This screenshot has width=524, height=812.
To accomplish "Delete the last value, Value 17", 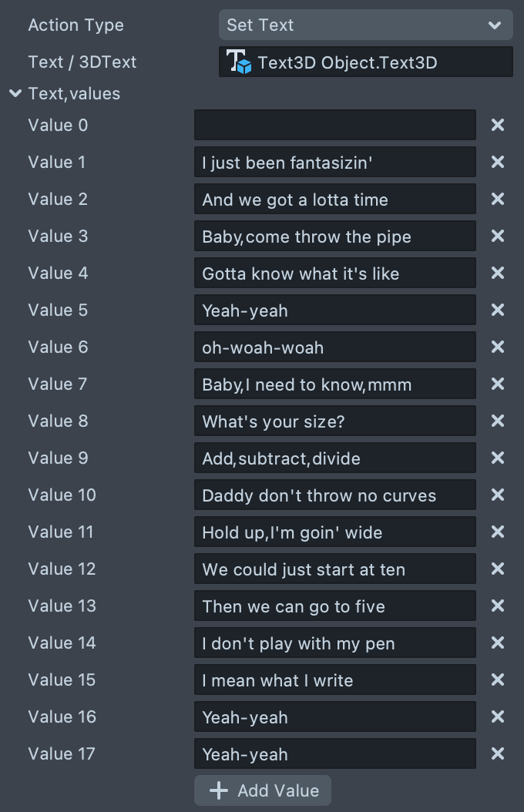I will (x=498, y=753).
